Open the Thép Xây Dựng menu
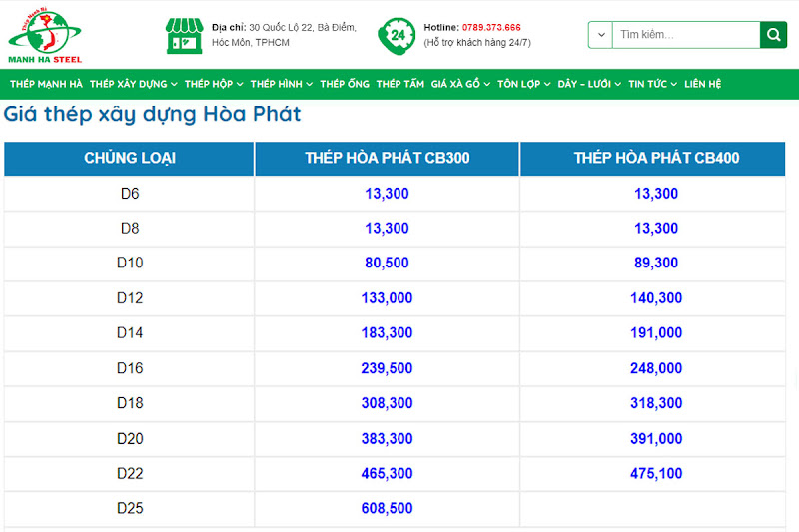Viewport: 799px width, 532px height. [x=129, y=84]
